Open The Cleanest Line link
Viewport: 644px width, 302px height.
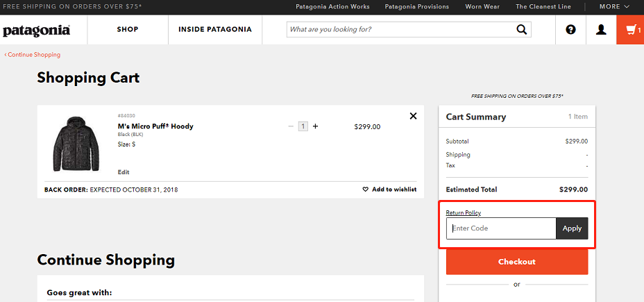[543, 6]
